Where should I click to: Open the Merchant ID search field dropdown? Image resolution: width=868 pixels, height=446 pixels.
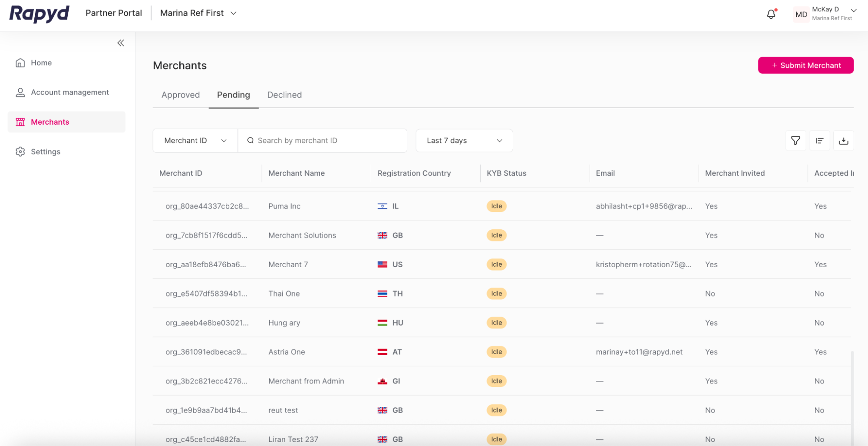pos(195,140)
